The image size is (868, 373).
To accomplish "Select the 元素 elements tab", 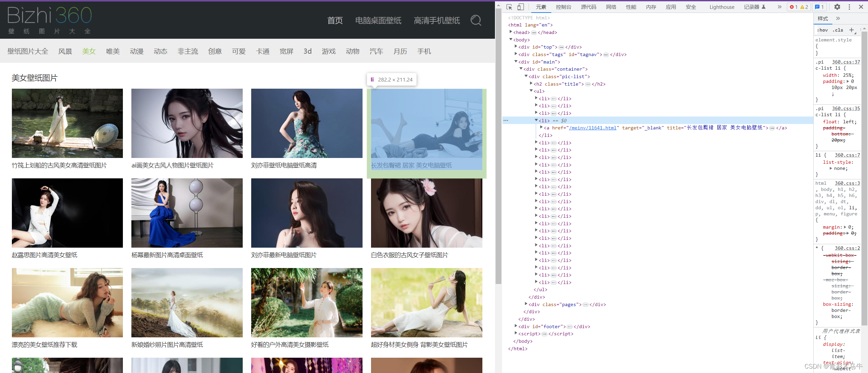I will pos(541,7).
